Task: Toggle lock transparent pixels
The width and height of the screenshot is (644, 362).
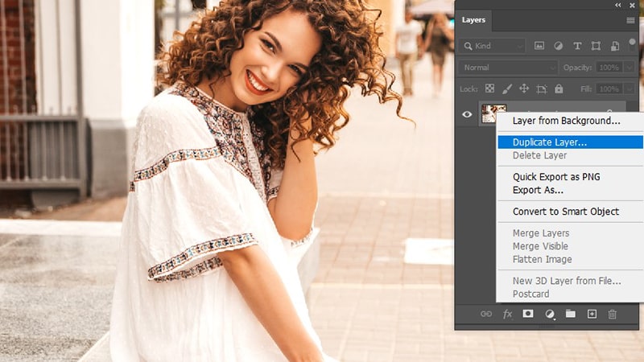Action: point(489,88)
